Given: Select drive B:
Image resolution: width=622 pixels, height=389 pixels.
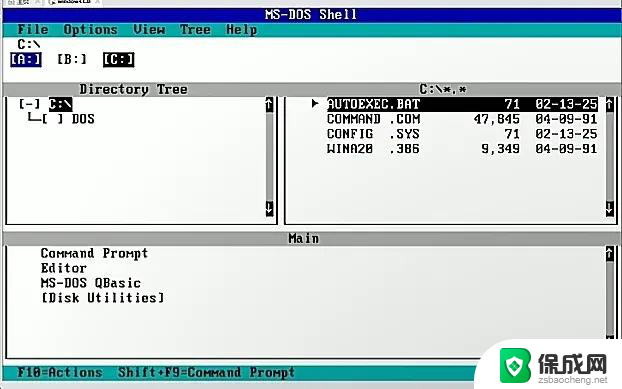Looking at the screenshot, I should pyautogui.click(x=72, y=59).
